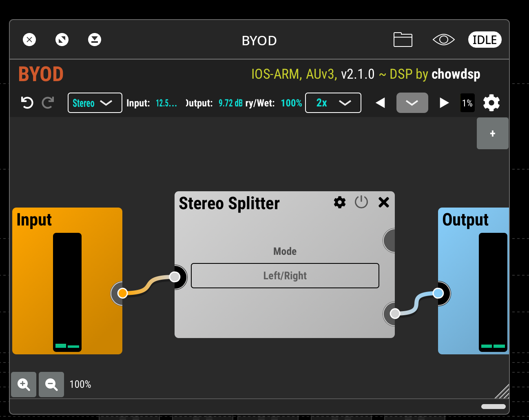Viewport: 529px width, 420px height.
Task: Click the Input module level meter
Action: tap(67, 292)
